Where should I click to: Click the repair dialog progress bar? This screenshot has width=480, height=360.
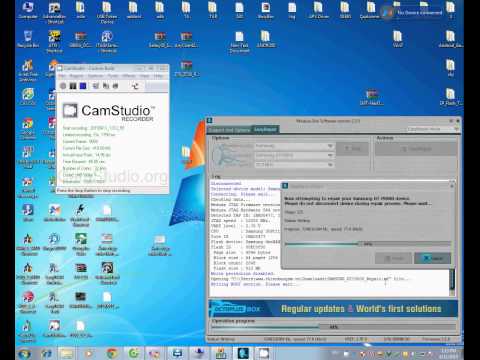tap(368, 244)
